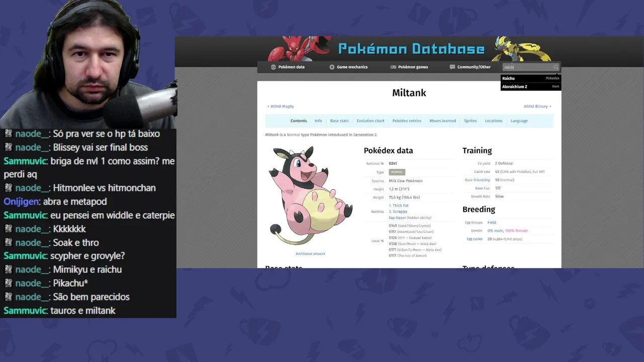Open the Thick Fat ability link
The width and height of the screenshot is (644, 362).
400,206
